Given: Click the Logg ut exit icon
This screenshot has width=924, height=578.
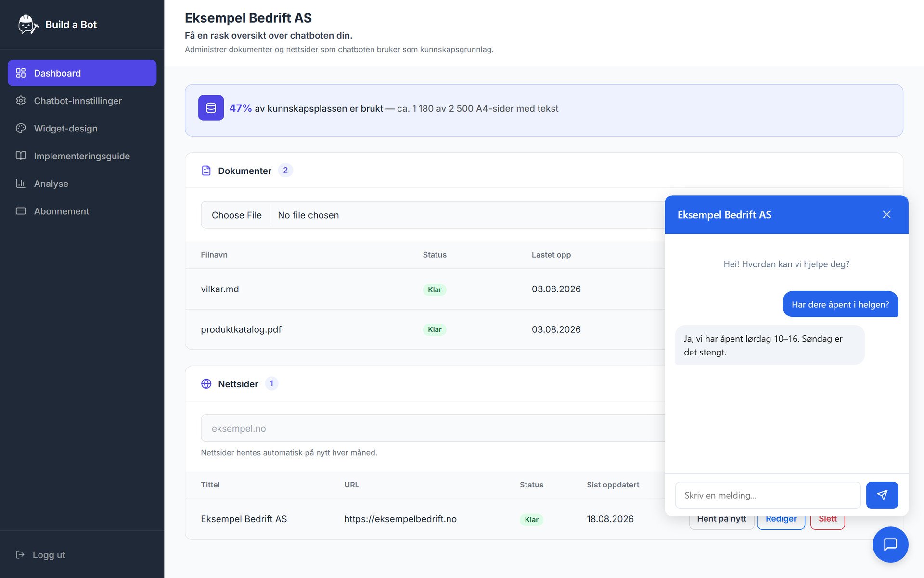Looking at the screenshot, I should [20, 554].
